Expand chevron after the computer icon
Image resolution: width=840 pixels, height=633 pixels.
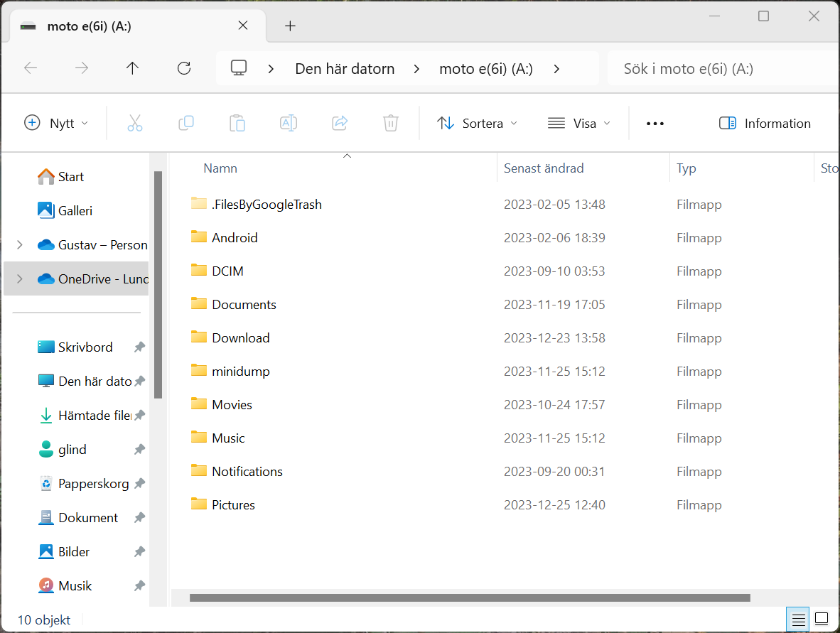point(271,68)
